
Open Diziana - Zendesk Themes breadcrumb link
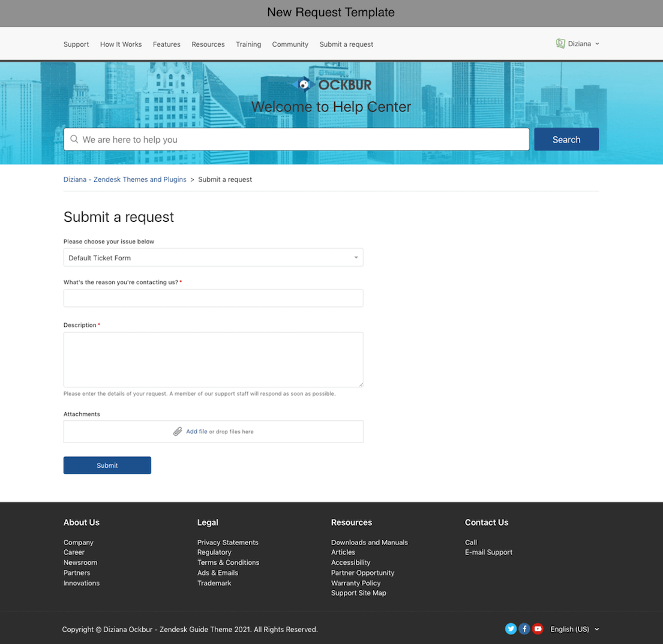pos(125,179)
